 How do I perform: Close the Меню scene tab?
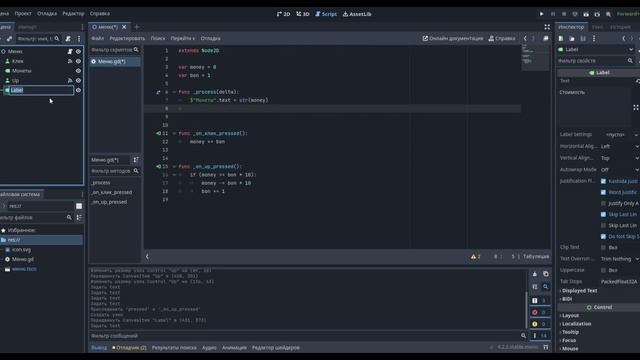[124, 27]
